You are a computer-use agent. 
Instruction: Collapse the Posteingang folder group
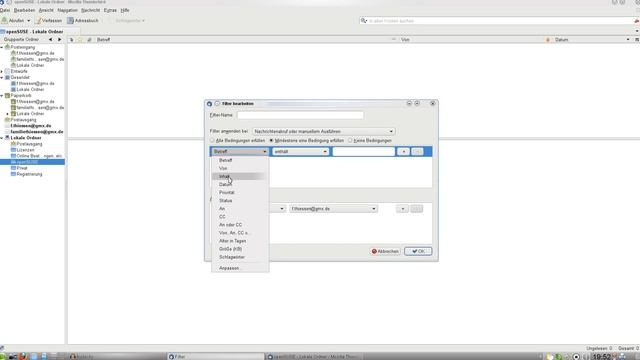[x=2, y=47]
